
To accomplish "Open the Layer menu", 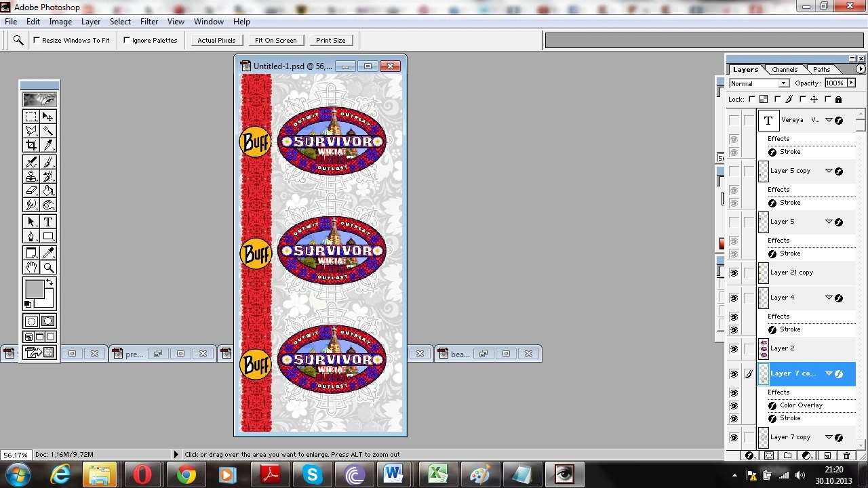I will tap(91, 22).
